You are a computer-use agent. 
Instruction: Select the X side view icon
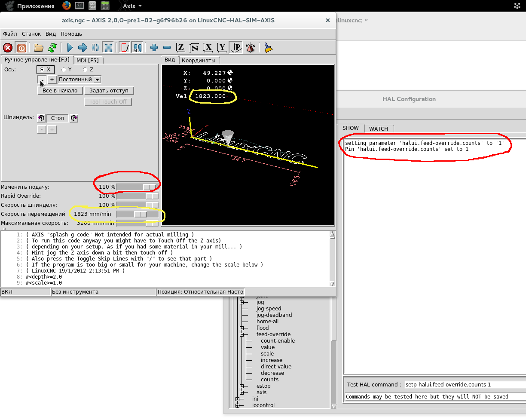click(x=208, y=48)
